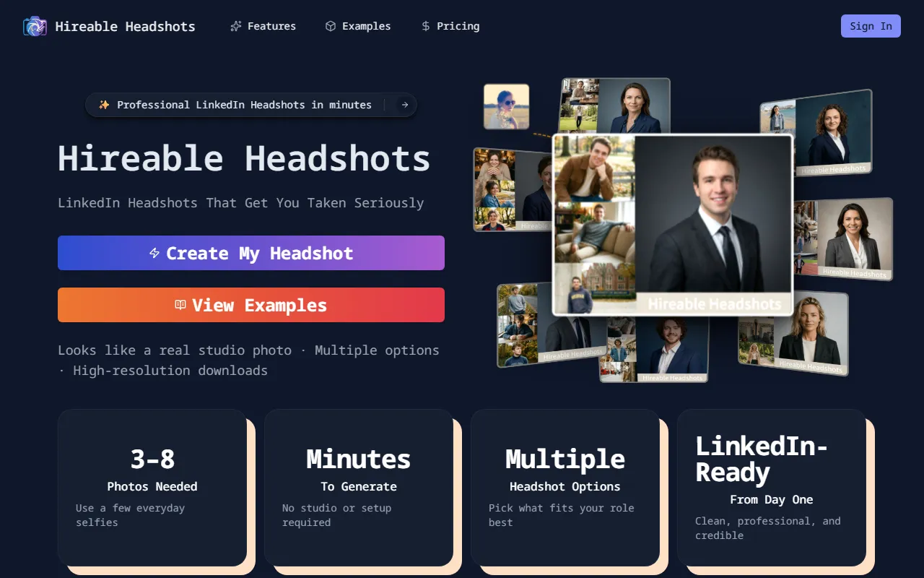Screen dimensions: 924x578
Task: Select the blonde woman headshot card
Action: point(793,334)
